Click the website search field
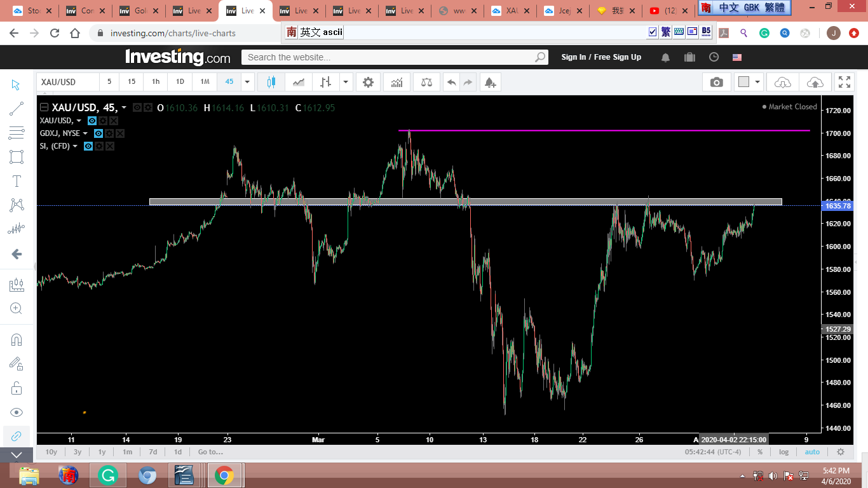 pos(388,57)
